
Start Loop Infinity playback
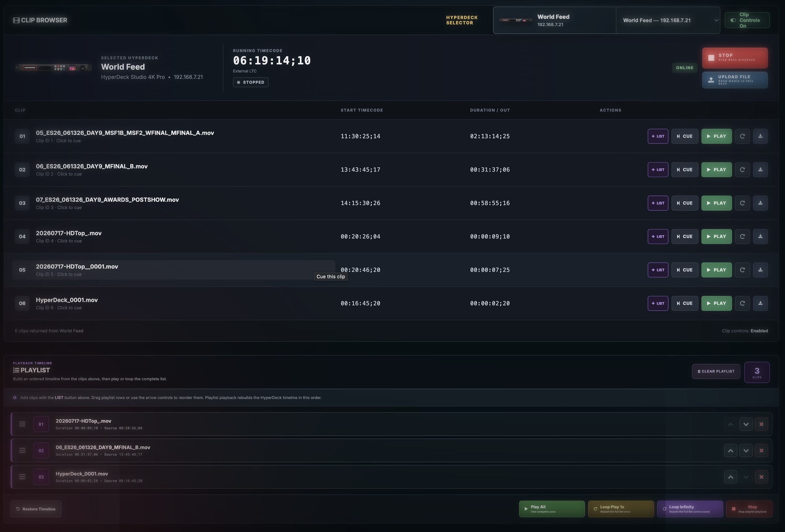pos(690,509)
